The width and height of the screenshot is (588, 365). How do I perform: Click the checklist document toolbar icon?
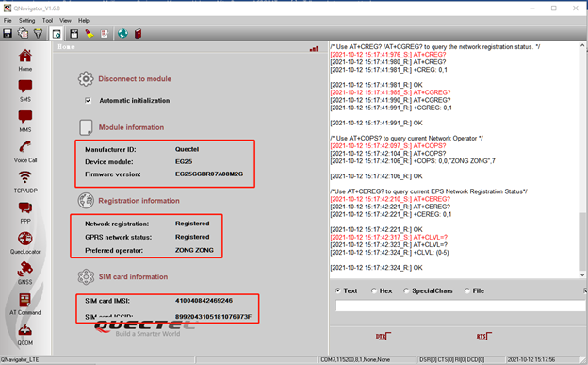click(105, 34)
